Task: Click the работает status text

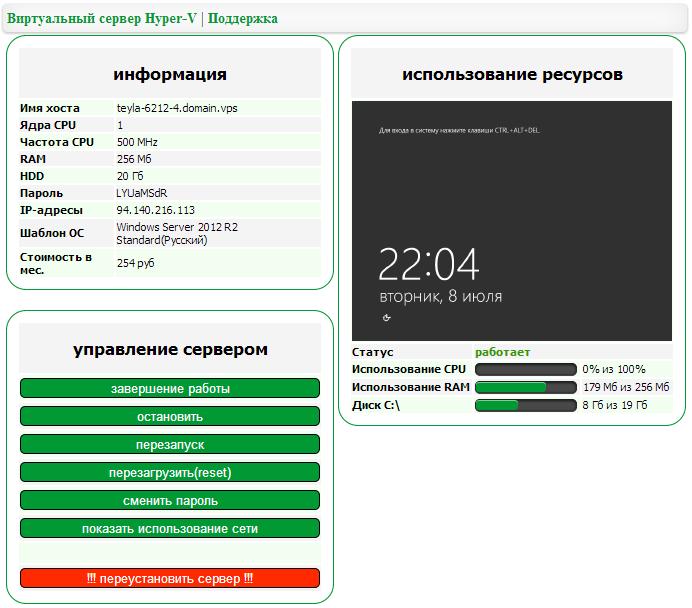Action: click(503, 352)
